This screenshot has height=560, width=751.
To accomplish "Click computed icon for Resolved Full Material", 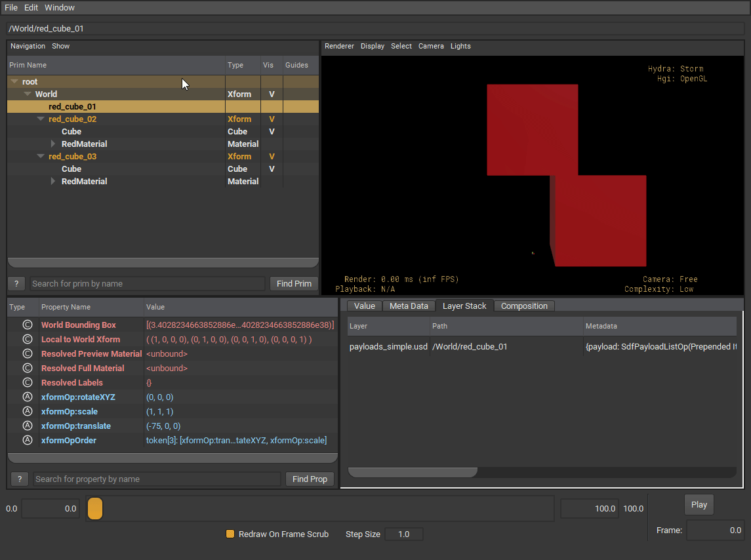I will (x=28, y=368).
